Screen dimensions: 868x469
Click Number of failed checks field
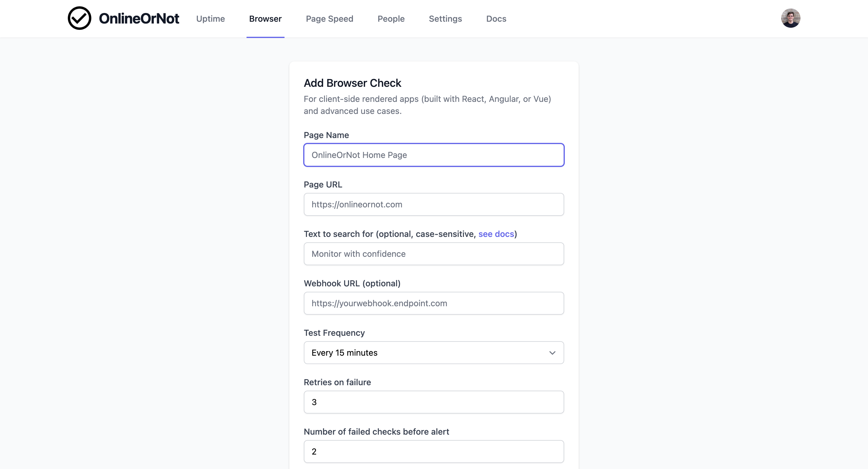coord(434,452)
